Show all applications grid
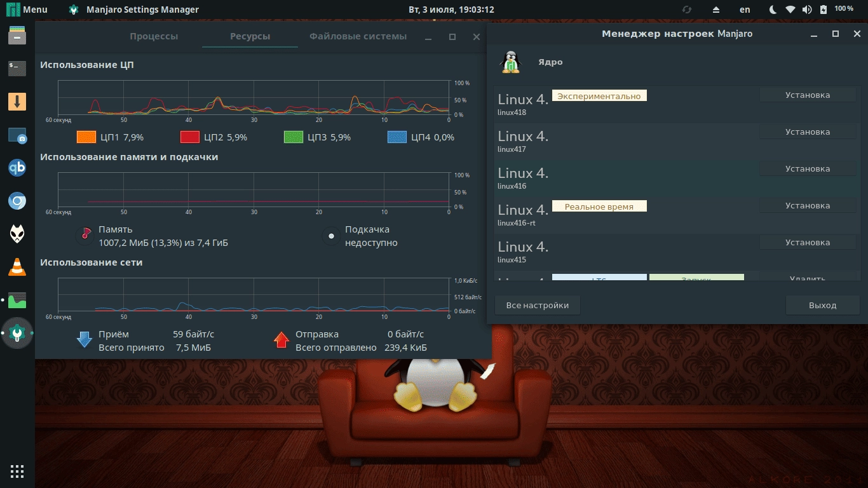The image size is (868, 488). coord(17,471)
